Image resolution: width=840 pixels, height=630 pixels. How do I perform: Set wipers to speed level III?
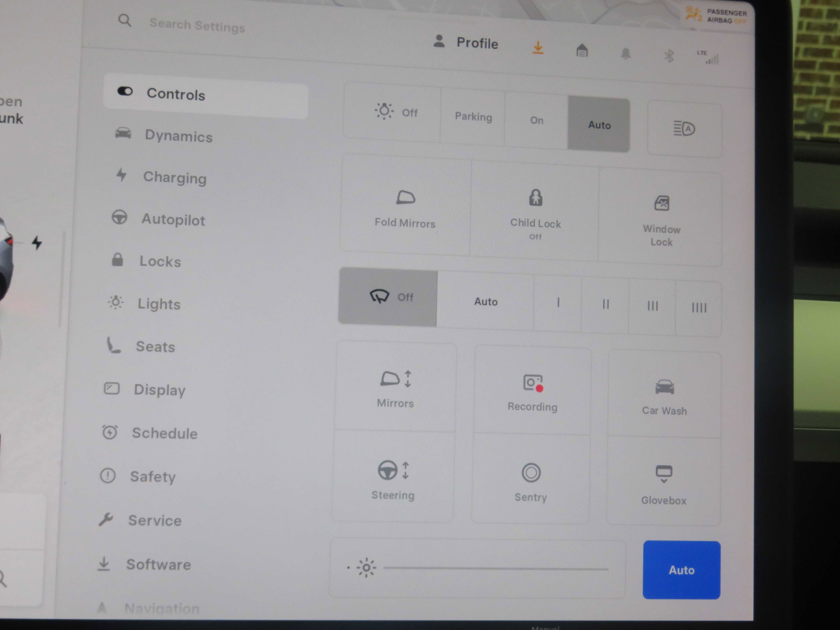click(652, 306)
